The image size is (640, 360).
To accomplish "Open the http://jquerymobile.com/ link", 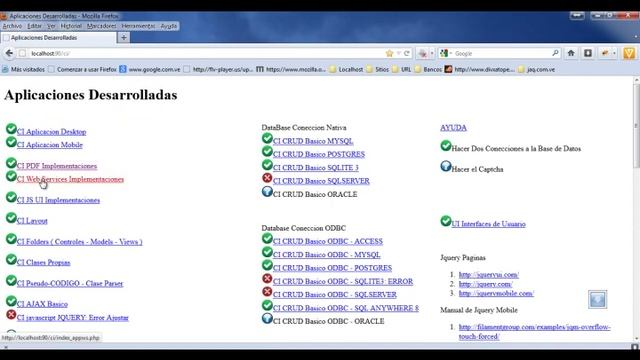I will [496, 293].
